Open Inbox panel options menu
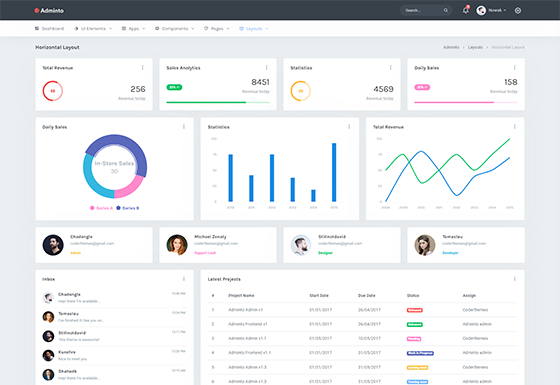Screen dimensions: 560x385 click(x=184, y=279)
